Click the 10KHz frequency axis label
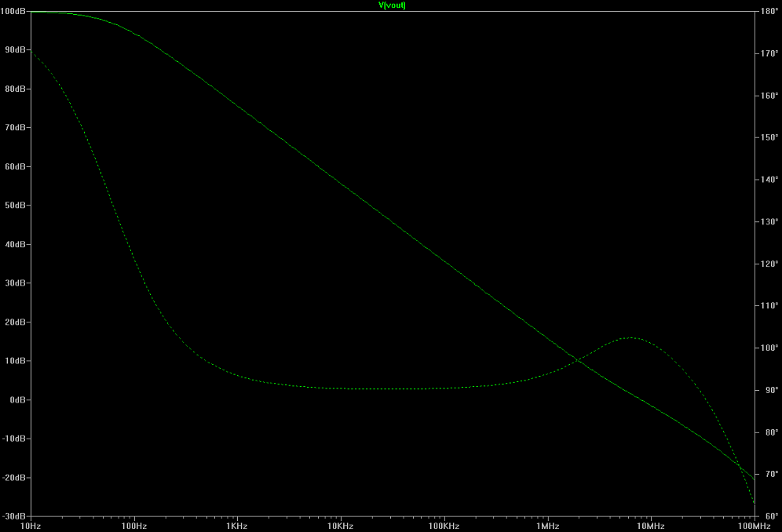The height and width of the screenshot is (532, 782). pos(341,526)
